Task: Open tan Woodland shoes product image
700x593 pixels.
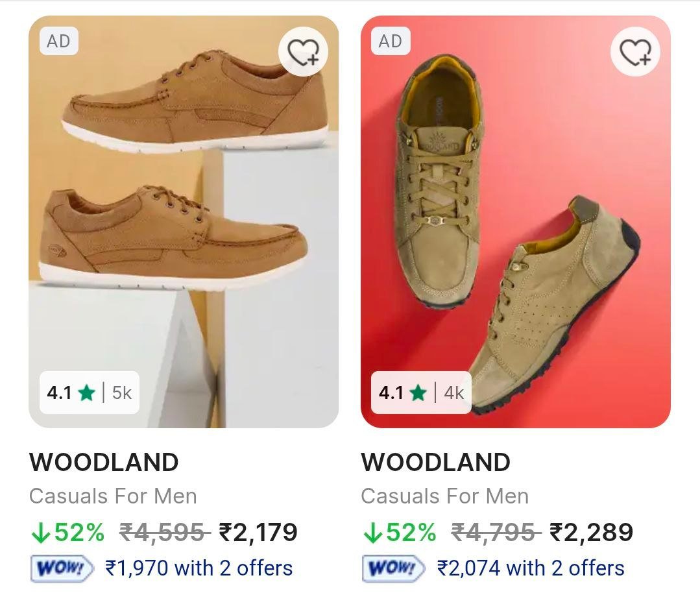Action: pos(184,195)
